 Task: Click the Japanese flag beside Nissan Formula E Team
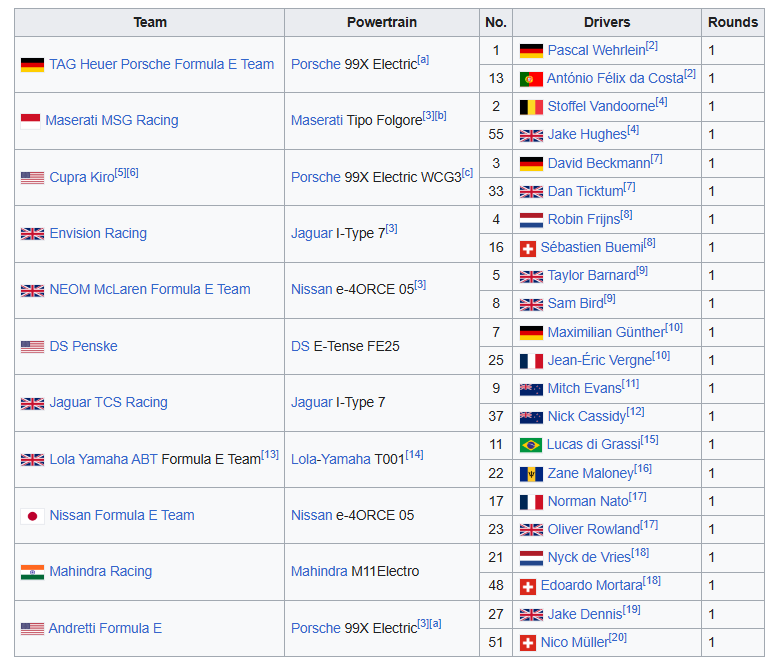coord(32,516)
